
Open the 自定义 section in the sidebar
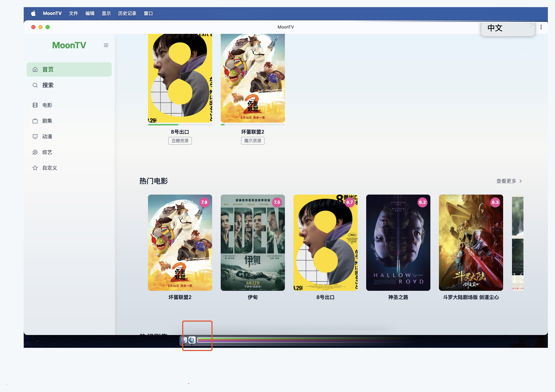pos(69,168)
